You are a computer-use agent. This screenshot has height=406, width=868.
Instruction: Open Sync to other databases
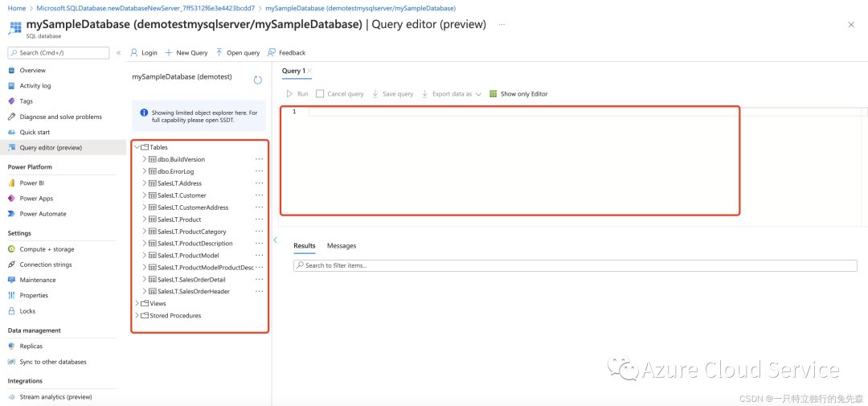52,362
